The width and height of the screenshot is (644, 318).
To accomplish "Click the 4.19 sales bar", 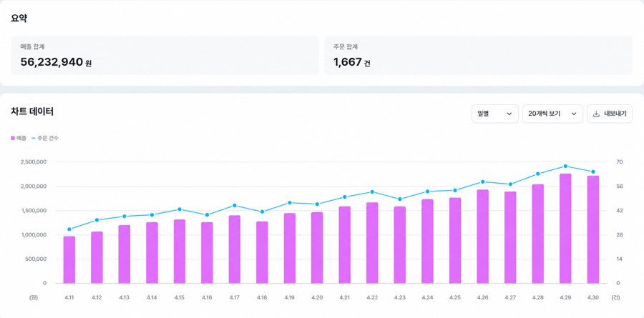I will 290,248.
